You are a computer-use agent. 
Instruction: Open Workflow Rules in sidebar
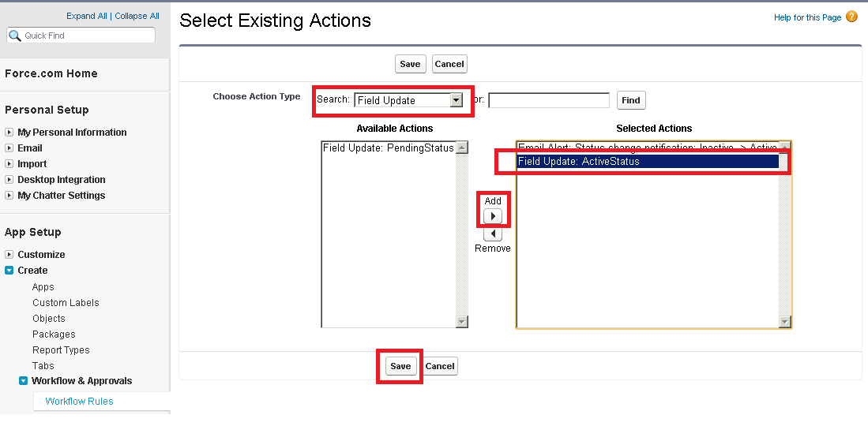coord(79,402)
